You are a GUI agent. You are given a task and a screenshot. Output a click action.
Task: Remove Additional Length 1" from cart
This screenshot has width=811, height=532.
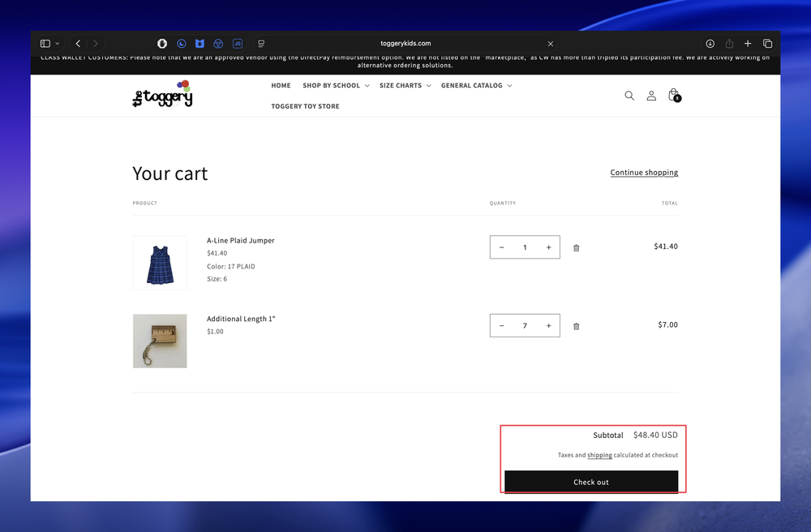coord(576,326)
